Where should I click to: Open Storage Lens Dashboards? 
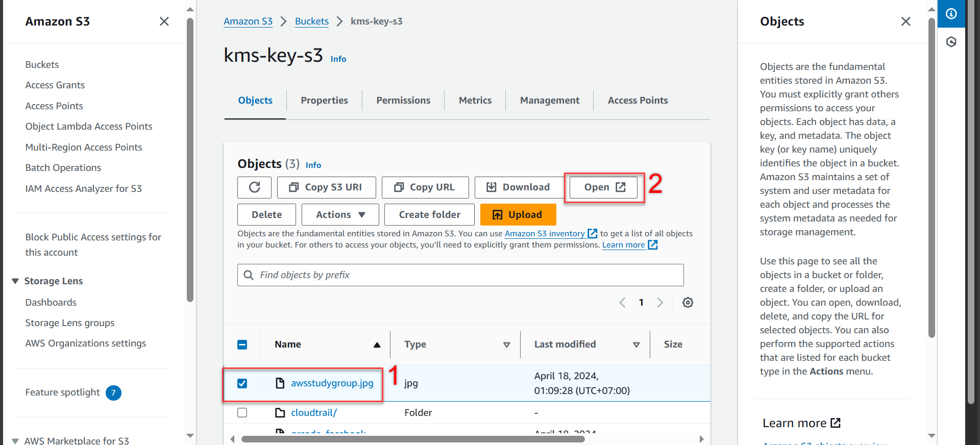[51, 303]
